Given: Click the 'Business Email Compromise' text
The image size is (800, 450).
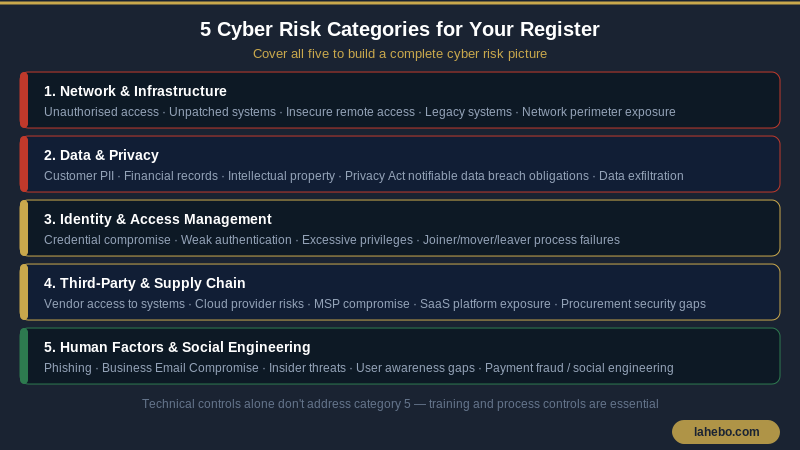Looking at the screenshot, I should (x=180, y=368).
